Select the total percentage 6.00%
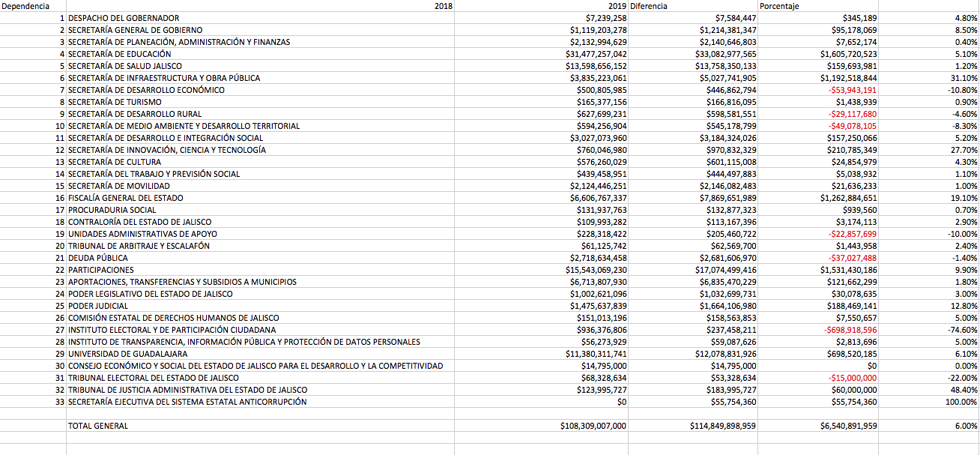This screenshot has width=980, height=455. tap(929, 426)
